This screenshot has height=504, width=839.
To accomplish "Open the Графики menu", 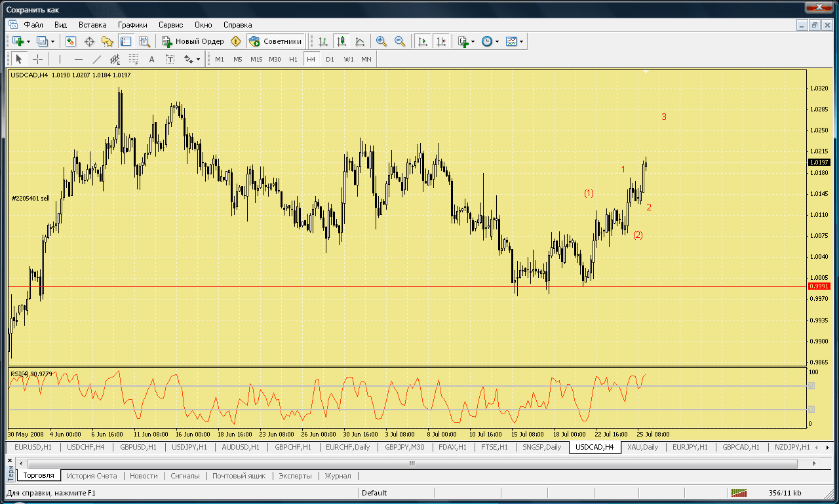I will click(x=132, y=24).
